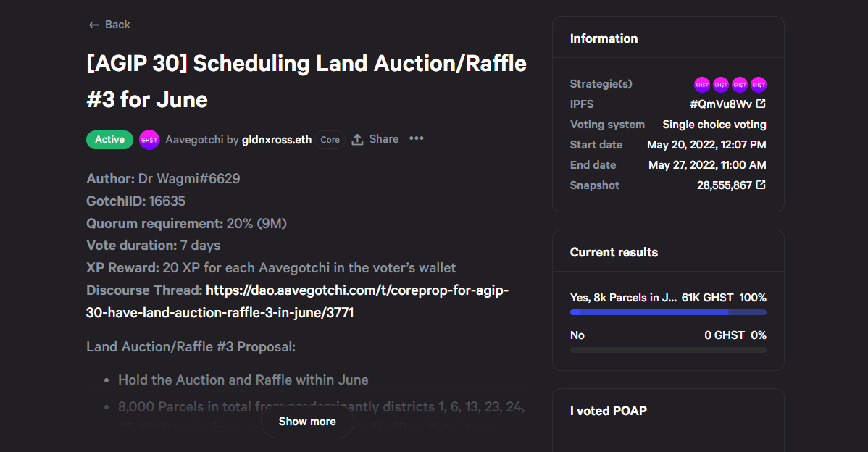
Task: Open the gldnxross.eth author profile
Action: (277, 139)
